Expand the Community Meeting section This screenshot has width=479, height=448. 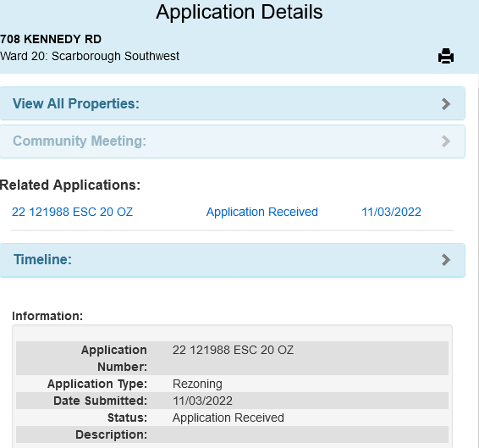pyautogui.click(x=233, y=141)
